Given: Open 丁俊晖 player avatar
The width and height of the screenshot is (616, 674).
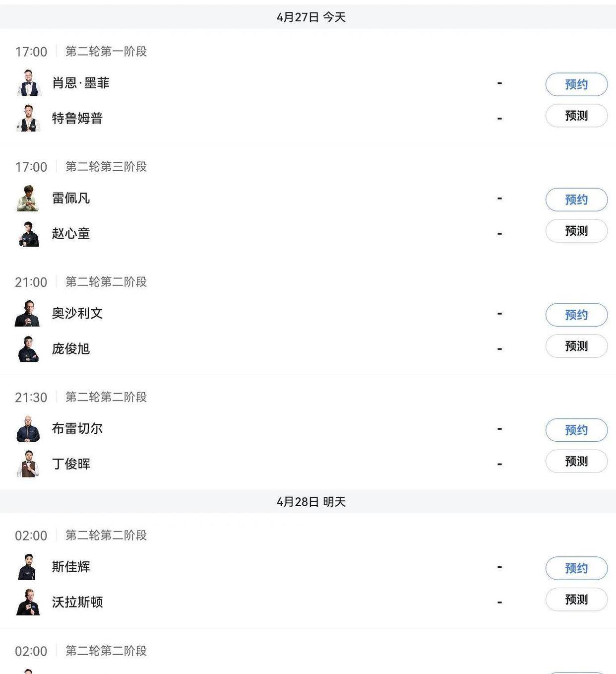Looking at the screenshot, I should click(28, 464).
